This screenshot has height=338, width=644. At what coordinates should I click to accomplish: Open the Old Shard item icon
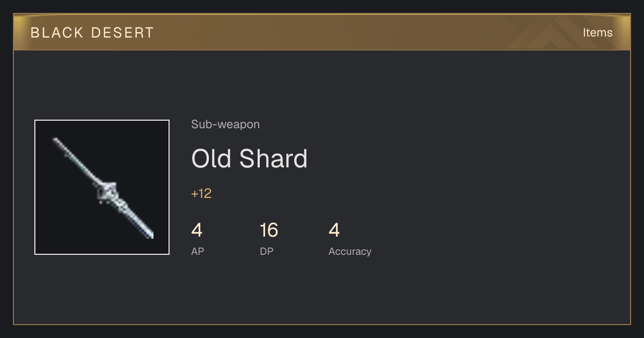(x=102, y=187)
